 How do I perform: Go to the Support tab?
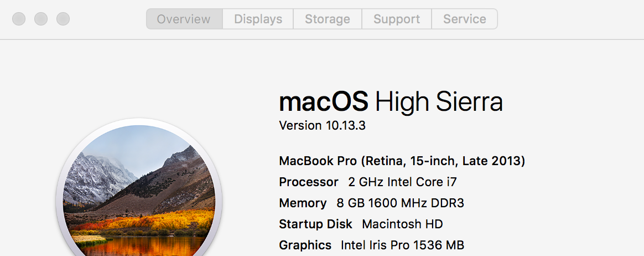point(397,19)
